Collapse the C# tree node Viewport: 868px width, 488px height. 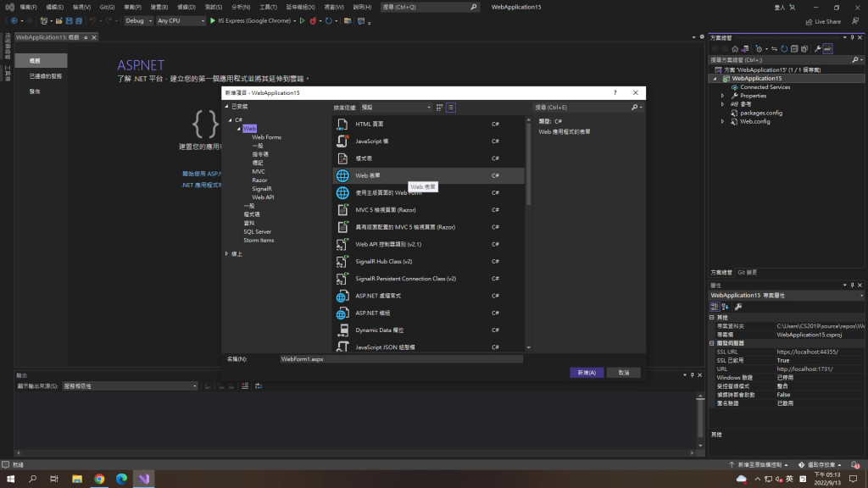pyautogui.click(x=231, y=119)
